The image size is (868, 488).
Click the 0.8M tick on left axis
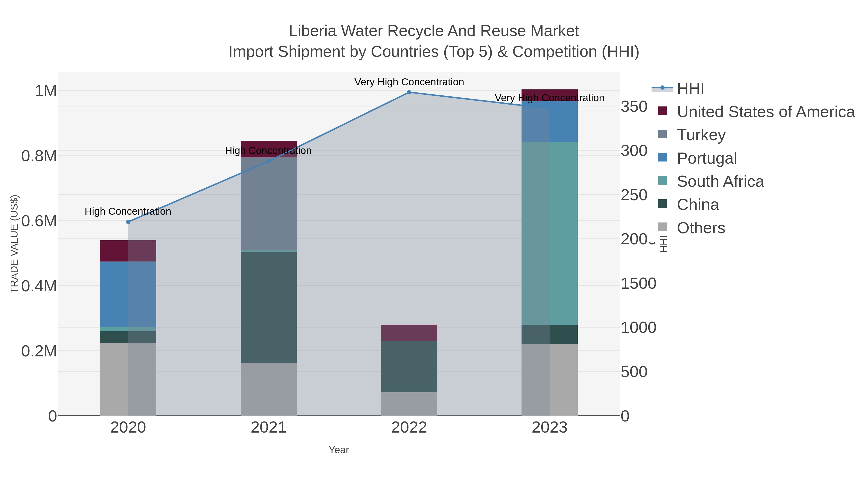point(39,156)
